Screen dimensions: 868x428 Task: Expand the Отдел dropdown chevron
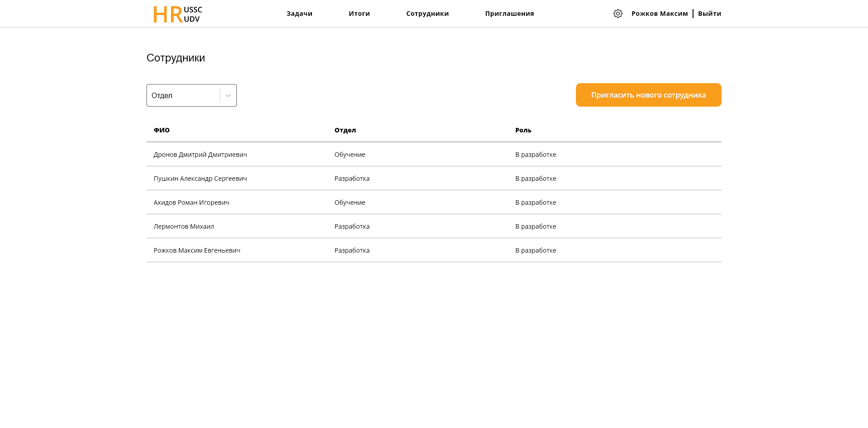(x=228, y=95)
